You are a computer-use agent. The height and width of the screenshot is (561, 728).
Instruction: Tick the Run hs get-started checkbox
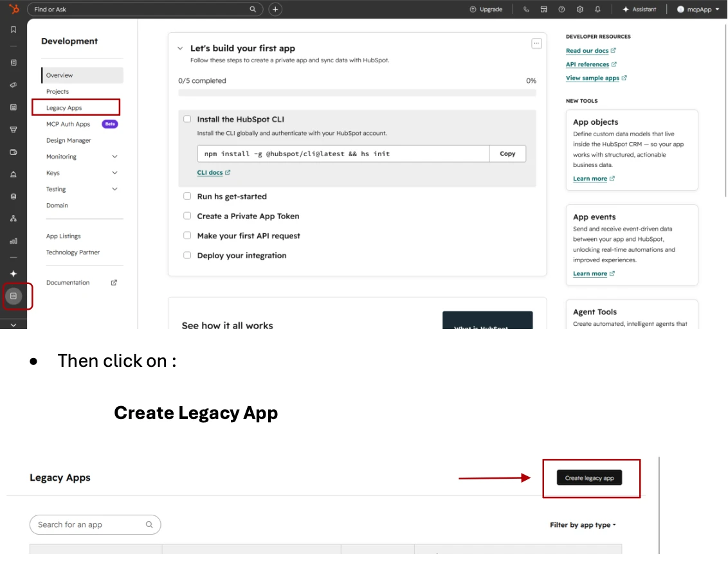187,196
